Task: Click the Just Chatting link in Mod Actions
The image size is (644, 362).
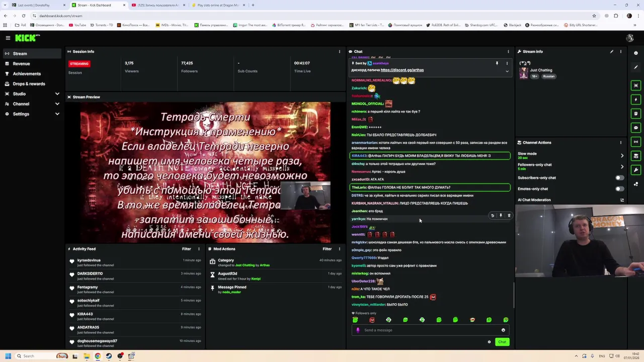Action: pos(245,265)
